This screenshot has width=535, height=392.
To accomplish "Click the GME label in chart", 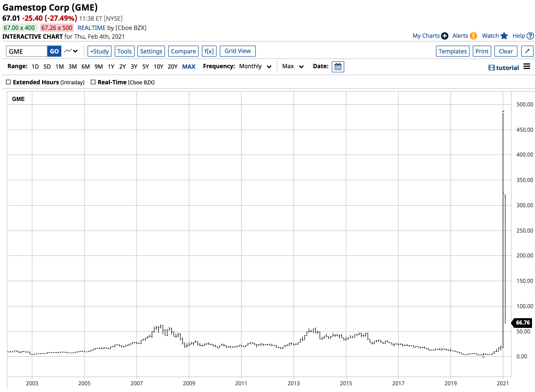I will (x=18, y=99).
